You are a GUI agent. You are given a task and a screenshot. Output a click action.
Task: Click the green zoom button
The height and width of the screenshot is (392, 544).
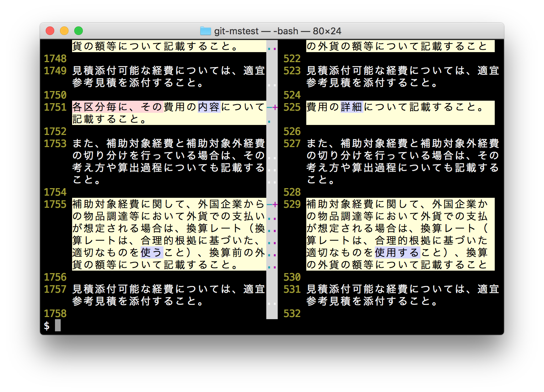78,31
